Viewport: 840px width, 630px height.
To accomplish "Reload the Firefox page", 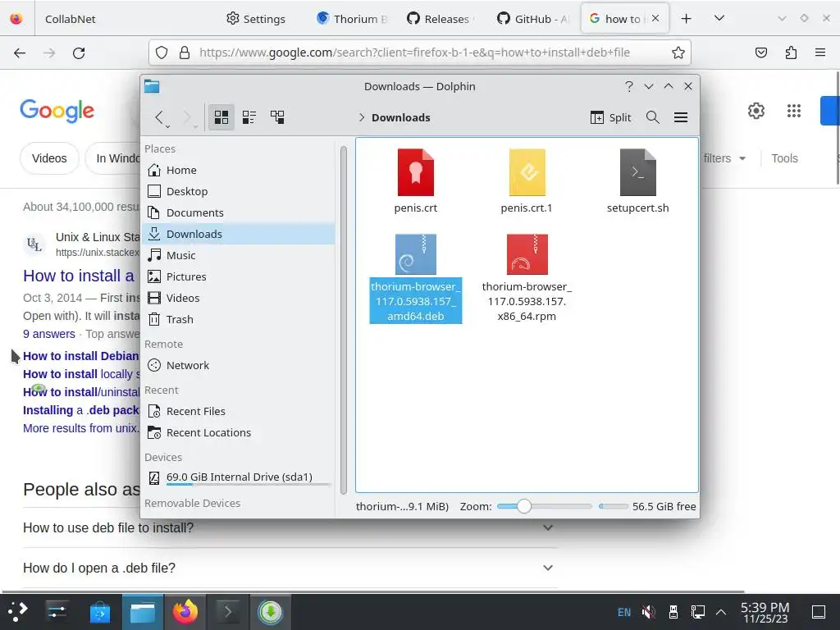I will [x=79, y=52].
